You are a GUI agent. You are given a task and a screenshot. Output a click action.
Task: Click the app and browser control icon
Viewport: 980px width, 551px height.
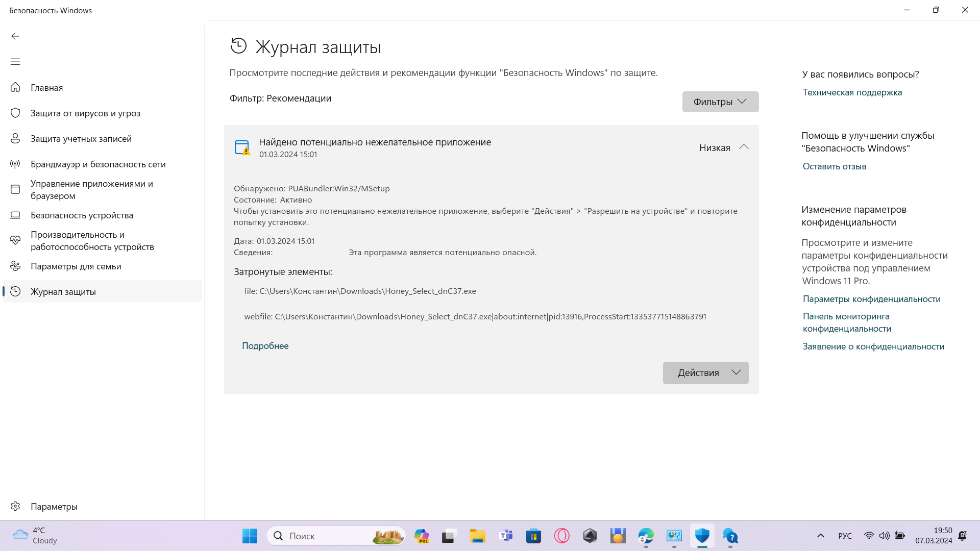15,189
